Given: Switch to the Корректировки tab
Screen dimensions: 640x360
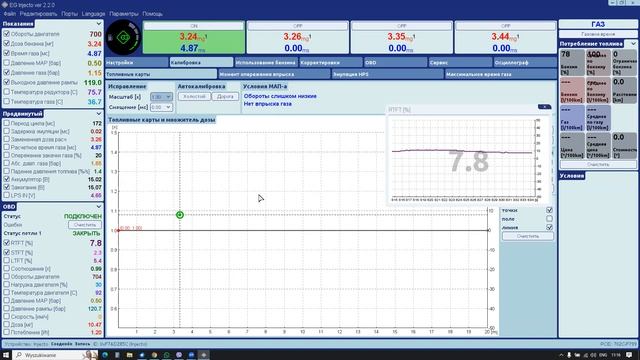Looking at the screenshot, I should point(331,62).
